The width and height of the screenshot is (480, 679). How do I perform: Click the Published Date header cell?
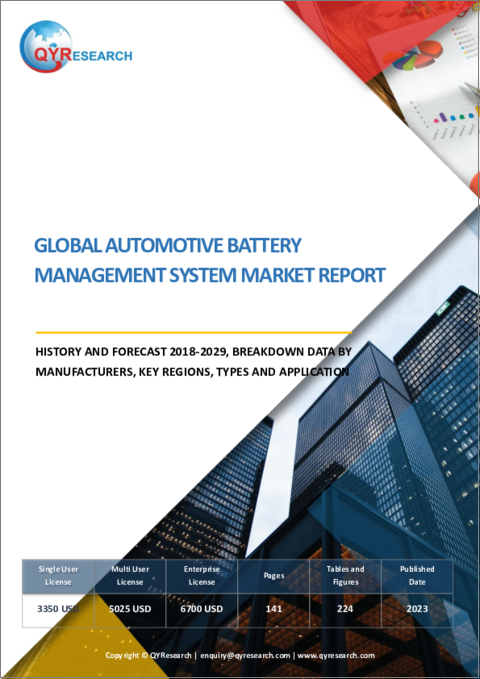pos(417,576)
